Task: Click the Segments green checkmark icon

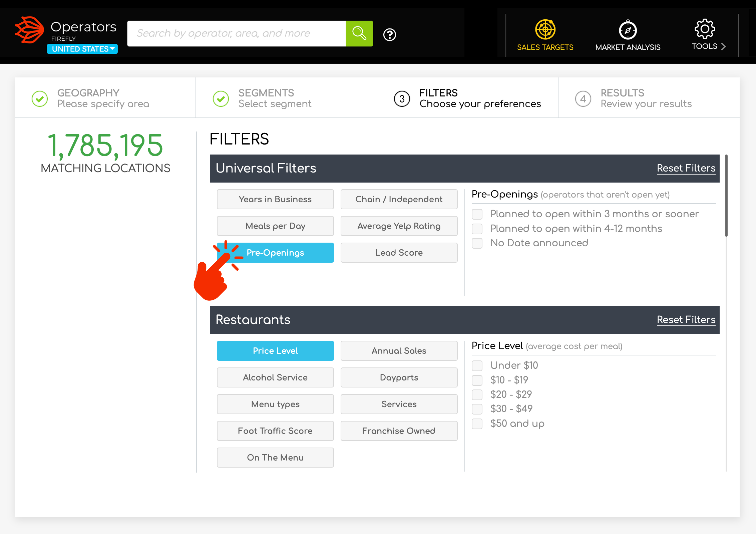Action: pos(221,99)
